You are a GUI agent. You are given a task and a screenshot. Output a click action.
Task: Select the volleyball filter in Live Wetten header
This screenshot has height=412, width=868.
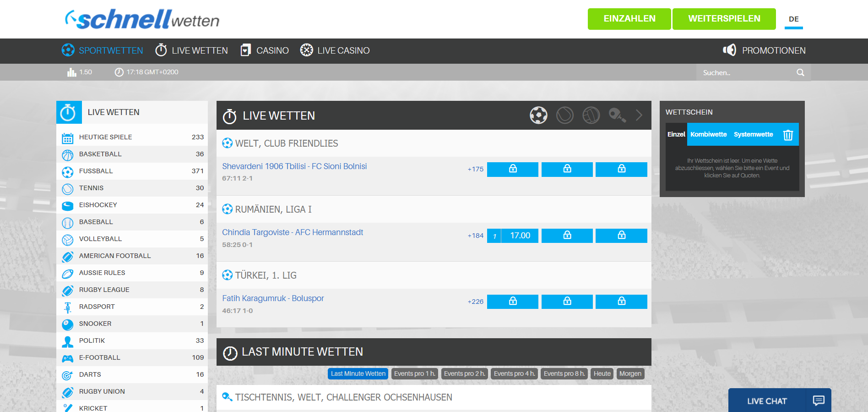591,115
